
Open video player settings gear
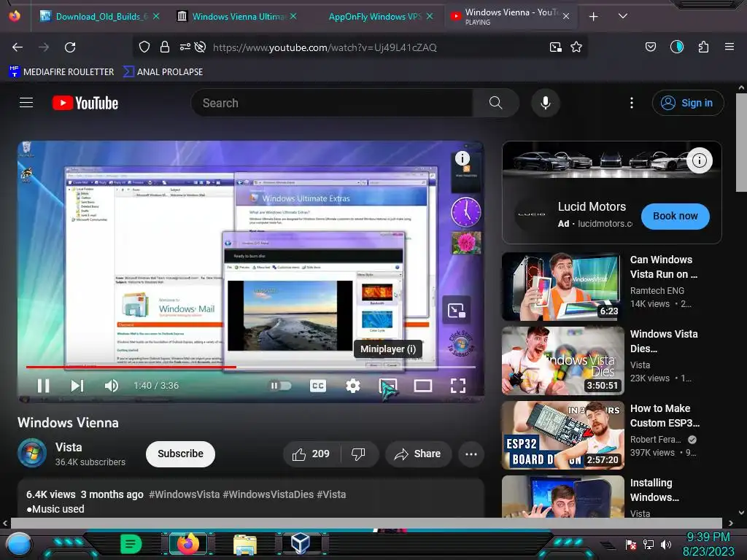(352, 386)
